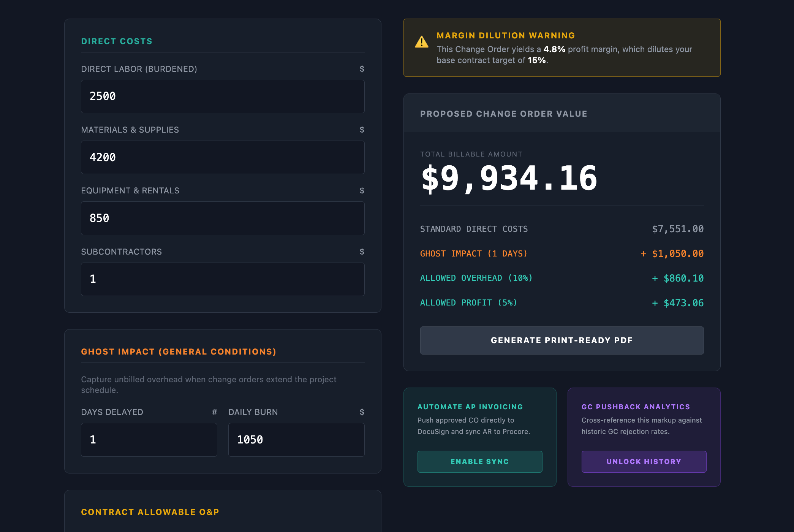Click the 'Cross-reference this markup' description
The image size is (794, 532).
[x=642, y=426]
